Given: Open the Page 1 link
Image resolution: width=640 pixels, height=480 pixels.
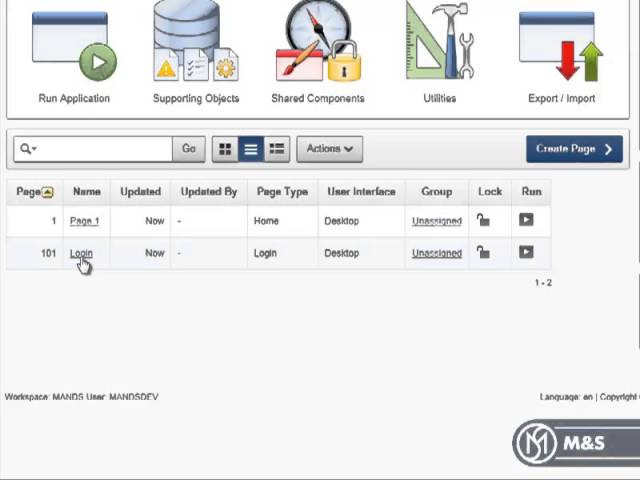Looking at the screenshot, I should click(x=84, y=221).
